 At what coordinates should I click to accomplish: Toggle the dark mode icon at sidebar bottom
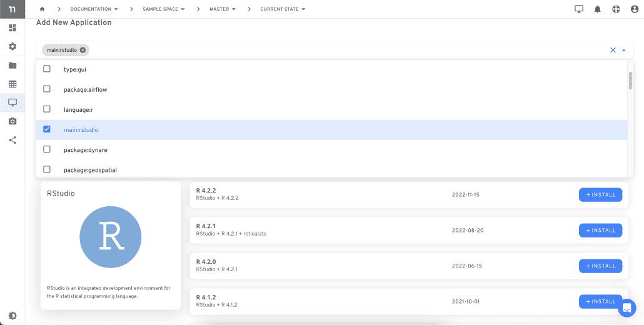[x=13, y=316]
